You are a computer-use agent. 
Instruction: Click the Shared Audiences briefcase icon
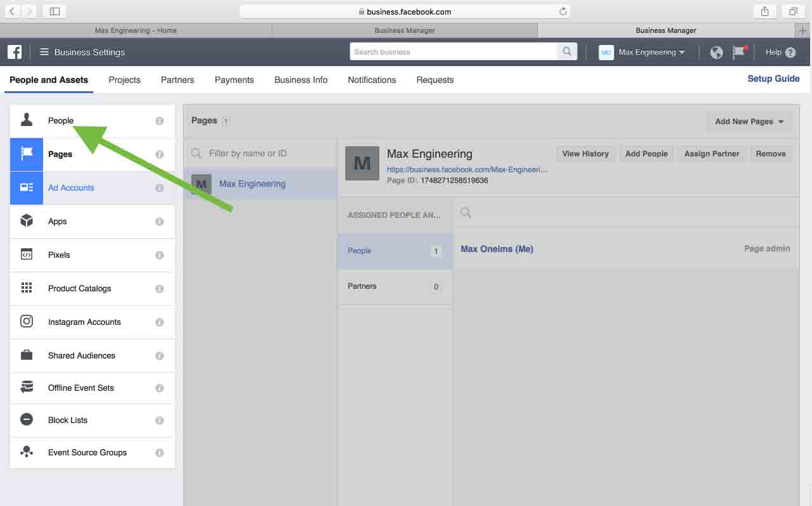[x=27, y=355]
